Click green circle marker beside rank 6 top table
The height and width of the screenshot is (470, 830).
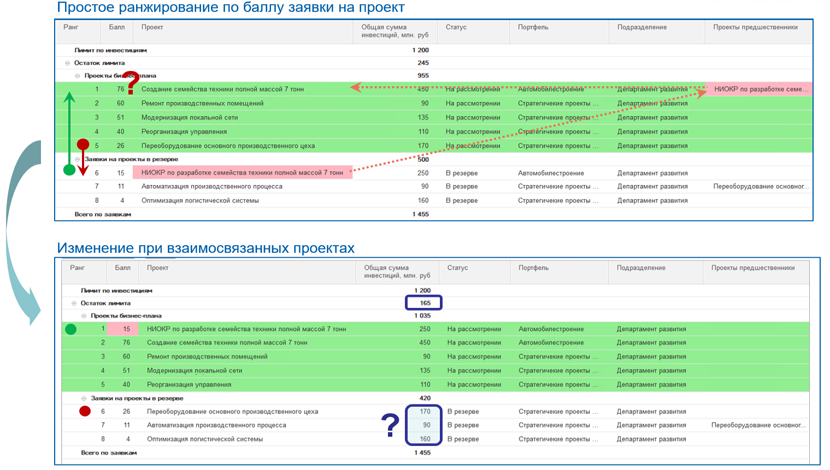pos(69,170)
